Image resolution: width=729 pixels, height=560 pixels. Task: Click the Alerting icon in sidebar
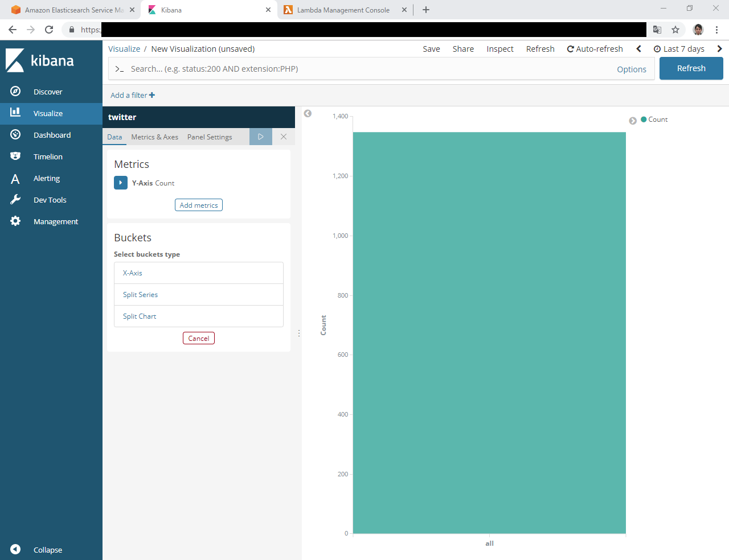click(15, 179)
